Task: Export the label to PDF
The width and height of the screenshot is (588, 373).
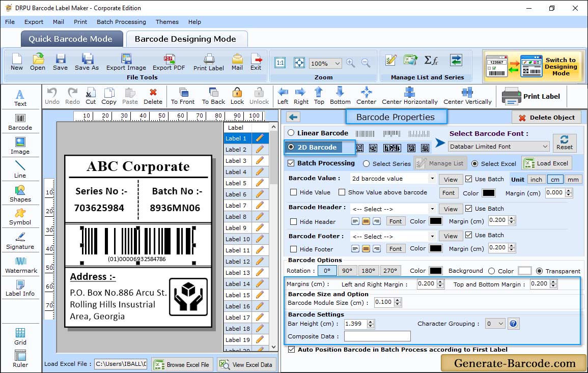Action: (169, 62)
